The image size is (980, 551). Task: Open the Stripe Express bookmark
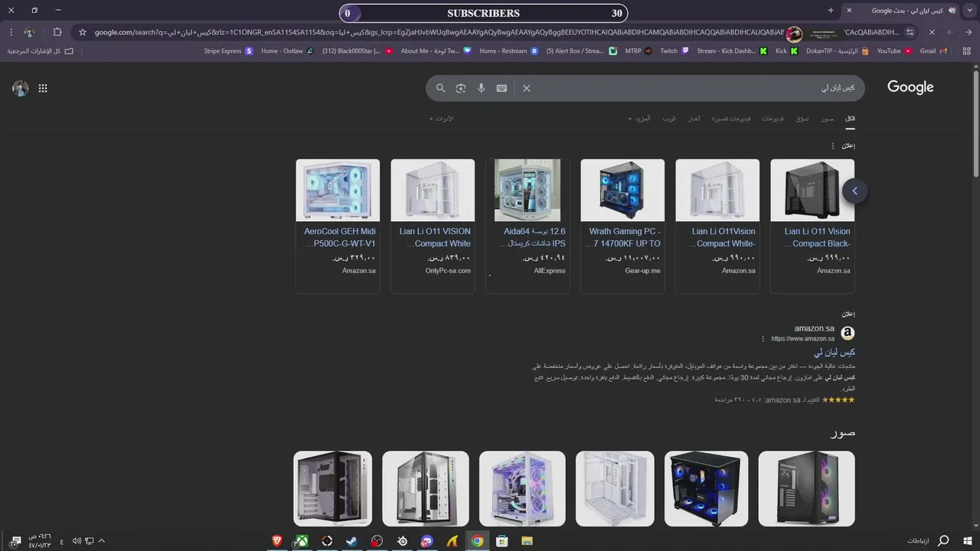(227, 51)
